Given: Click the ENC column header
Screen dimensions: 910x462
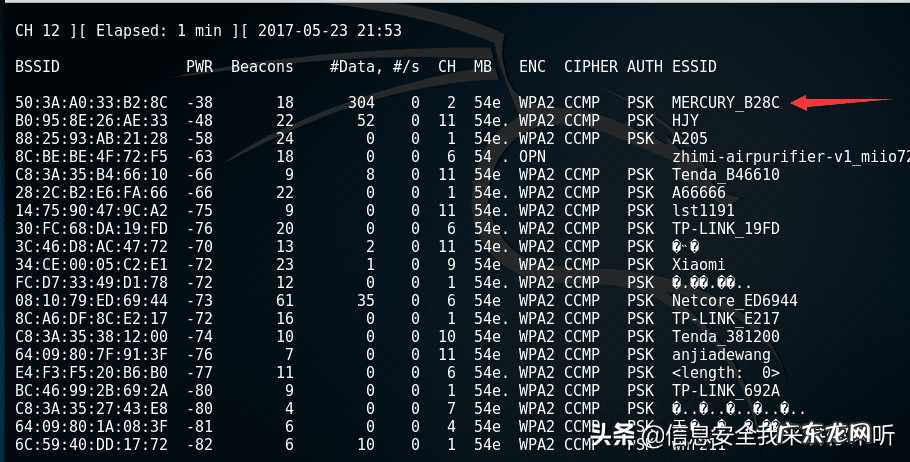Looking at the screenshot, I should pos(532,66).
